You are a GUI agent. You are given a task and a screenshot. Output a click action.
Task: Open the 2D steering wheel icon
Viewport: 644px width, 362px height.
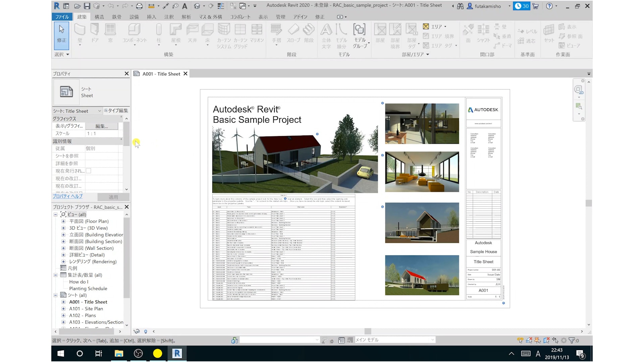(x=579, y=89)
